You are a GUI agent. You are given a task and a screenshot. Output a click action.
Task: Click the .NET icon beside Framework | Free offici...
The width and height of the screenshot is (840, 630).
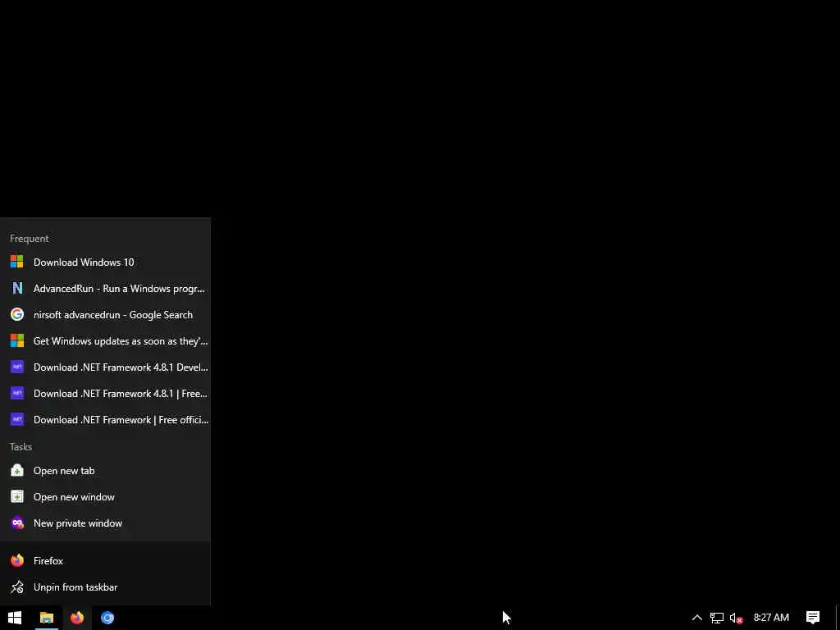17,419
